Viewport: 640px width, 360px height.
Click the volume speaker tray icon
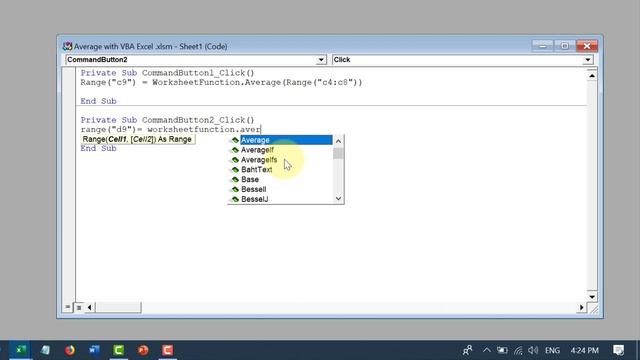(533, 350)
